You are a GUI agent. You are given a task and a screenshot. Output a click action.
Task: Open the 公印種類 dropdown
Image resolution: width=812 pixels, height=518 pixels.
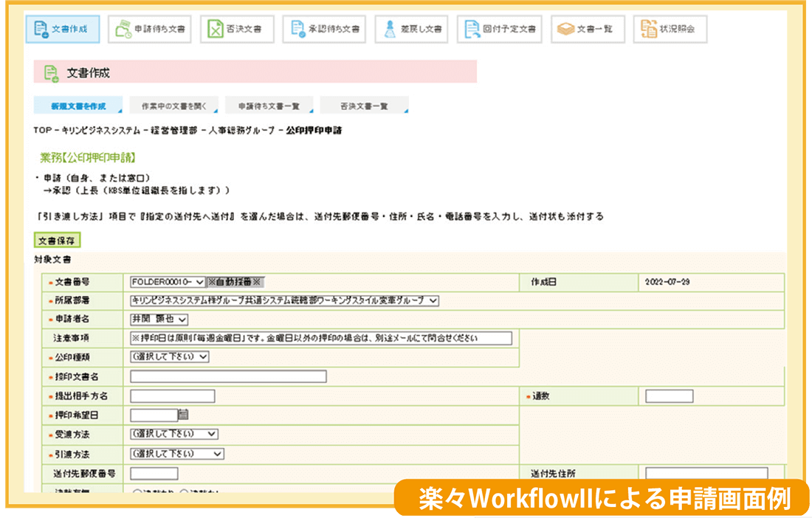coord(170,356)
